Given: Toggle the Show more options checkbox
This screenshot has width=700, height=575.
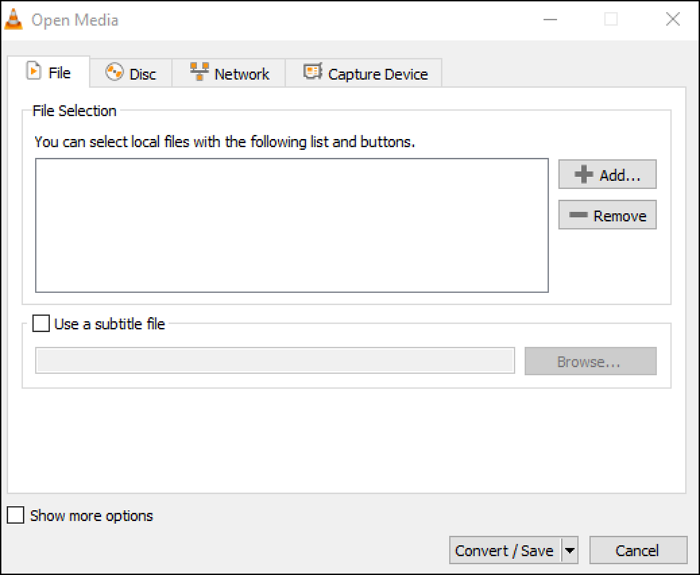Looking at the screenshot, I should pyautogui.click(x=16, y=516).
